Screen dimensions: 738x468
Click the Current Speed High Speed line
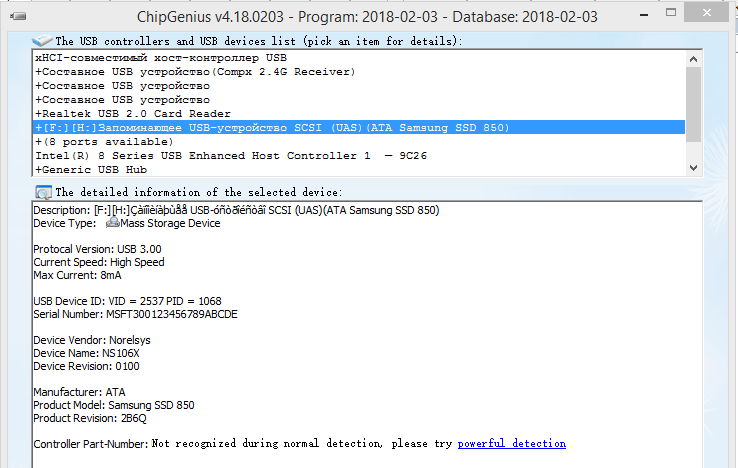99,262
